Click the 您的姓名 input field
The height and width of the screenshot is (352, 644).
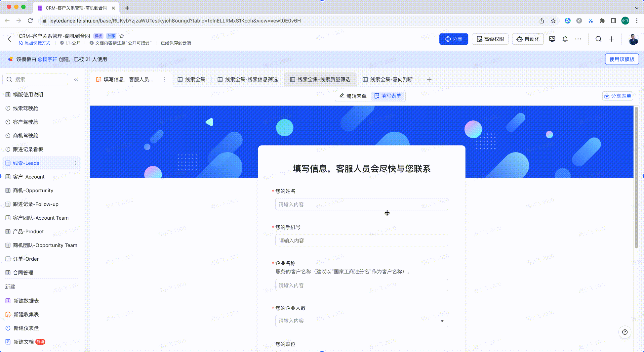point(361,204)
